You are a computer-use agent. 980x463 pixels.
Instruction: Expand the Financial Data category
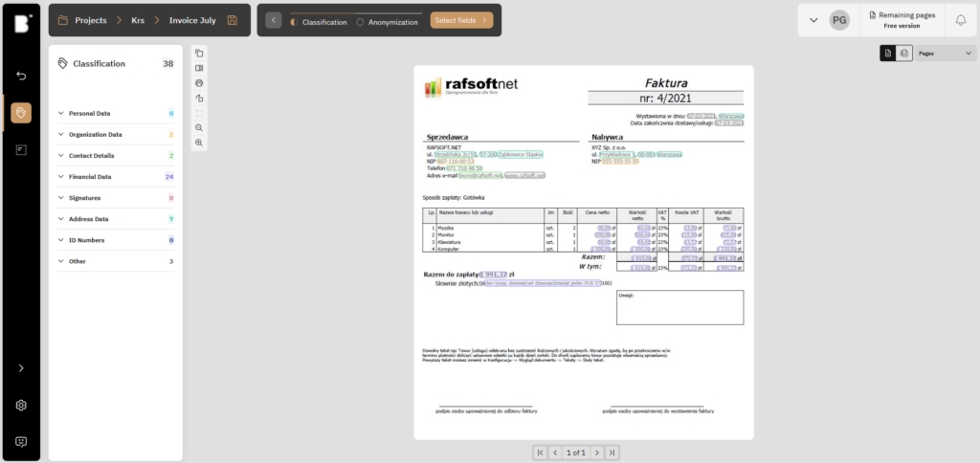coord(61,177)
